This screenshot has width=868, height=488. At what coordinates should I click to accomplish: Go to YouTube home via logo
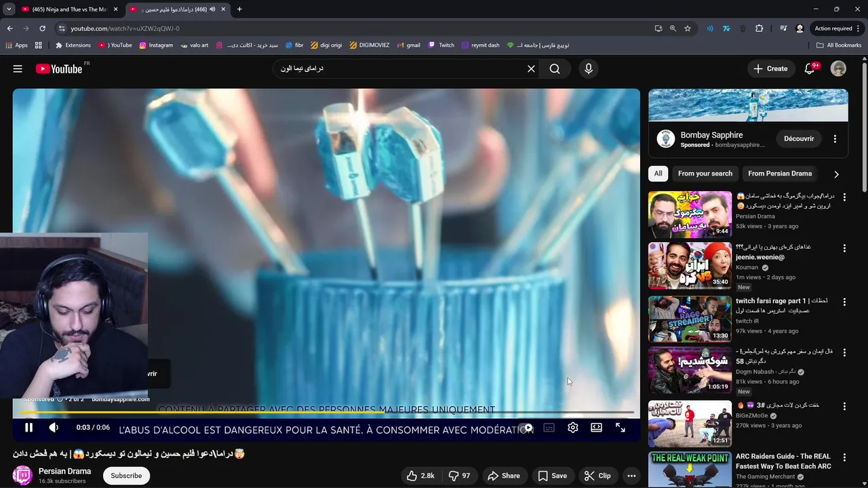pyautogui.click(x=59, y=68)
